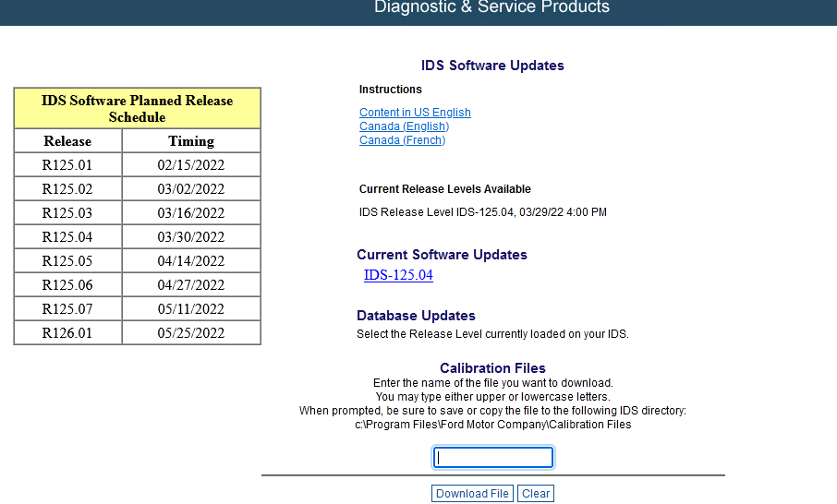Click the calibration file name text box
This screenshot has width=837, height=504.
493,458
